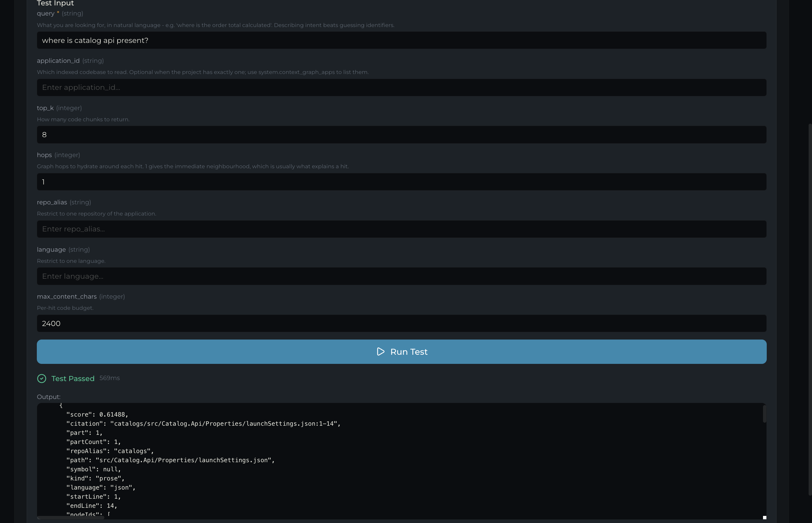Click the "max_content_chars" field label
812x523 pixels.
pyautogui.click(x=67, y=297)
